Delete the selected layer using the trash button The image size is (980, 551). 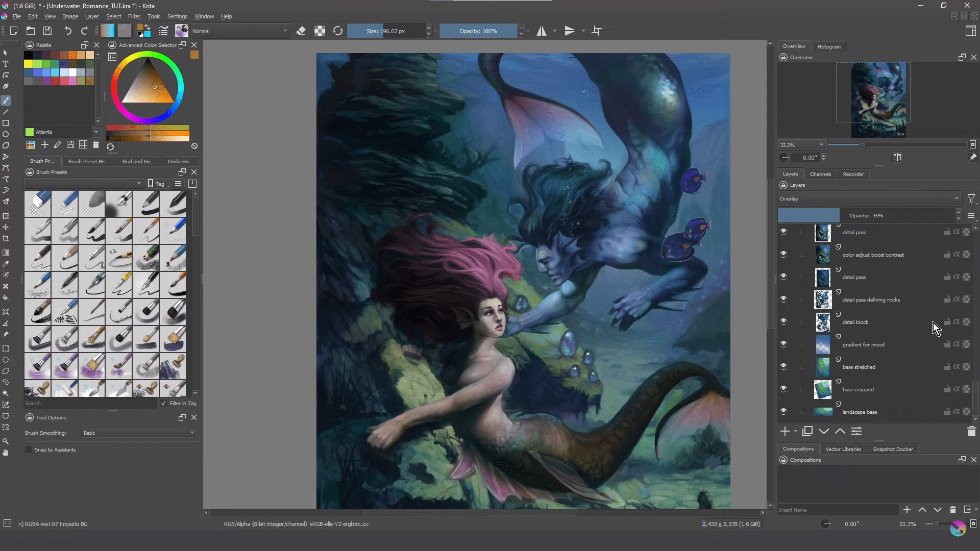(x=971, y=432)
